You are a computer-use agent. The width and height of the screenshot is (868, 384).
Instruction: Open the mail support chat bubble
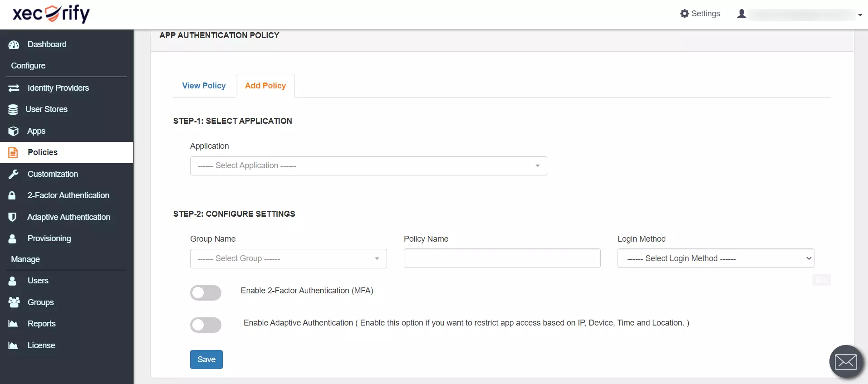[846, 361]
